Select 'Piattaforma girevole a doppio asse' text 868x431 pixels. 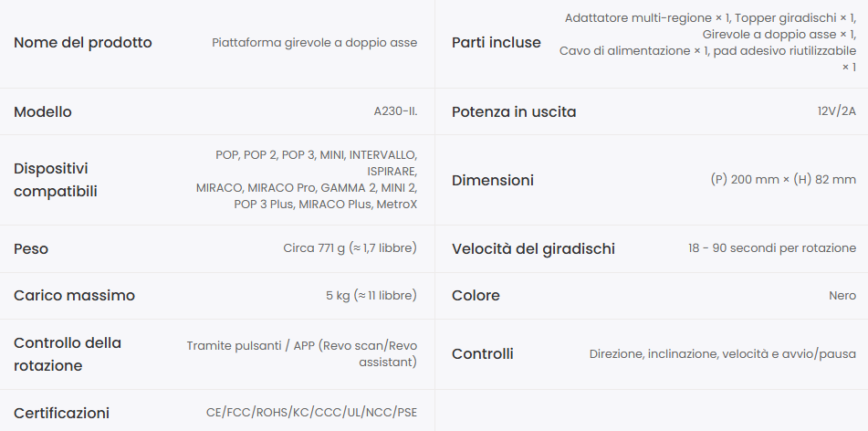click(x=314, y=43)
